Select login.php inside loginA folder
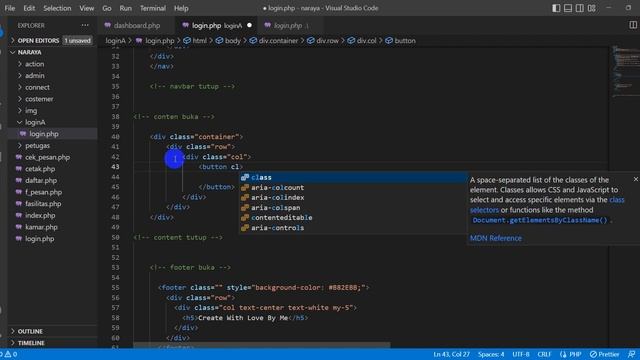Image resolution: width=640 pixels, height=360 pixels. pos(44,134)
